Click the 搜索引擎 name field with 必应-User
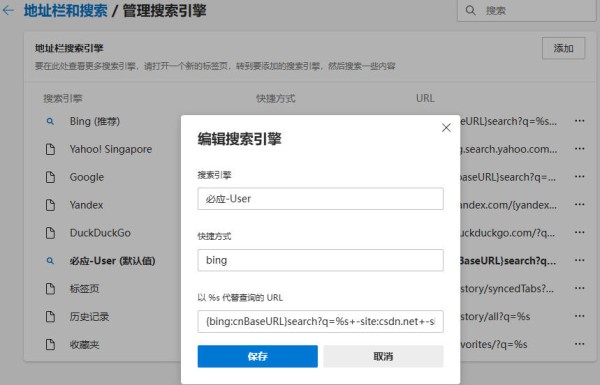Image resolution: width=600 pixels, height=385 pixels. (320, 199)
